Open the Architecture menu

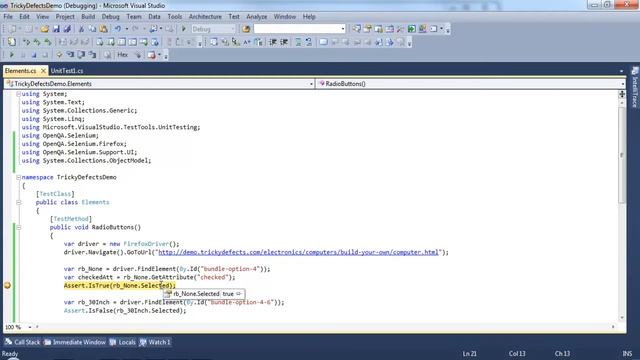click(205, 17)
